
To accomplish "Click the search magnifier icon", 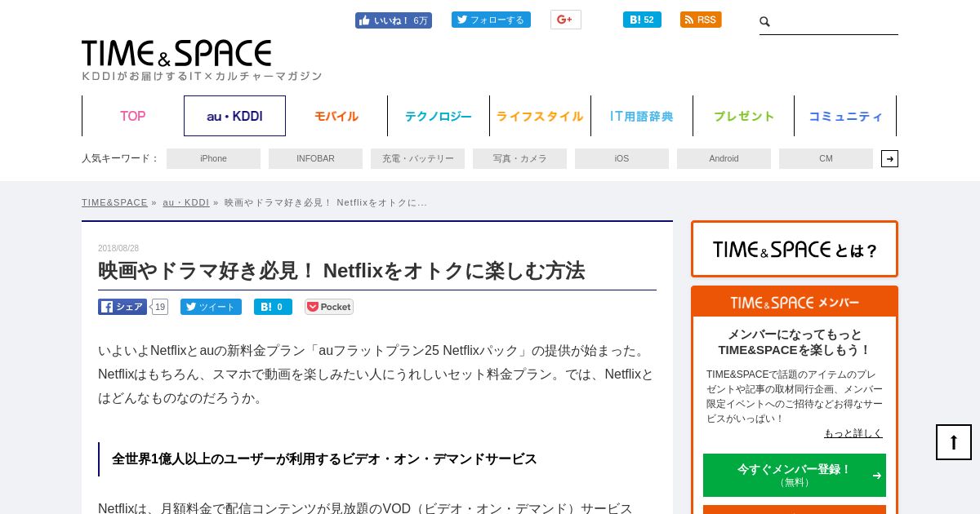I will point(765,22).
